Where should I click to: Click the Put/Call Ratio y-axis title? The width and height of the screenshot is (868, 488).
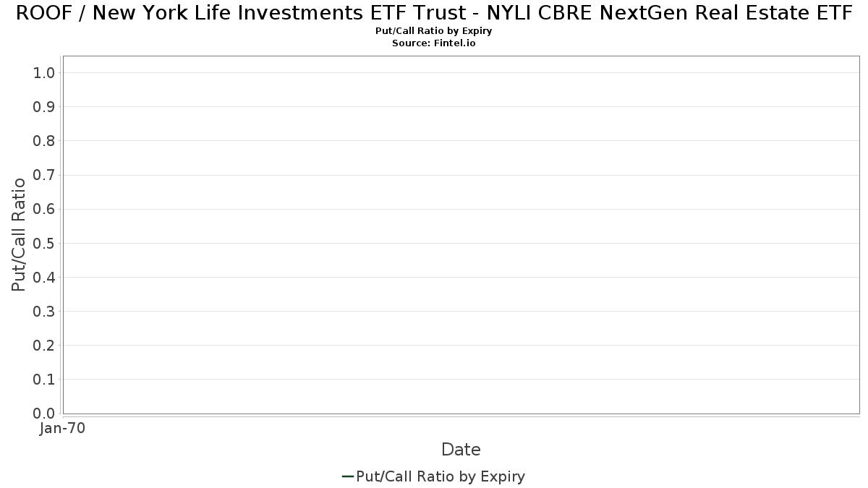(x=19, y=234)
